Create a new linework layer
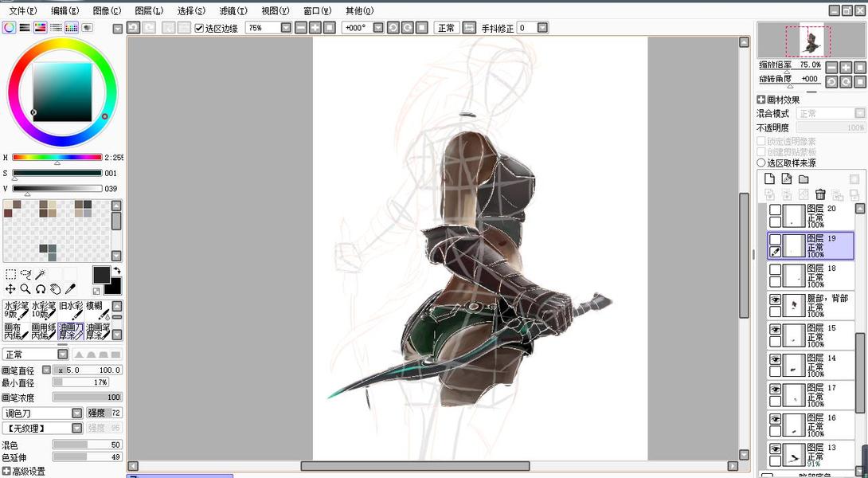 pyautogui.click(x=787, y=178)
